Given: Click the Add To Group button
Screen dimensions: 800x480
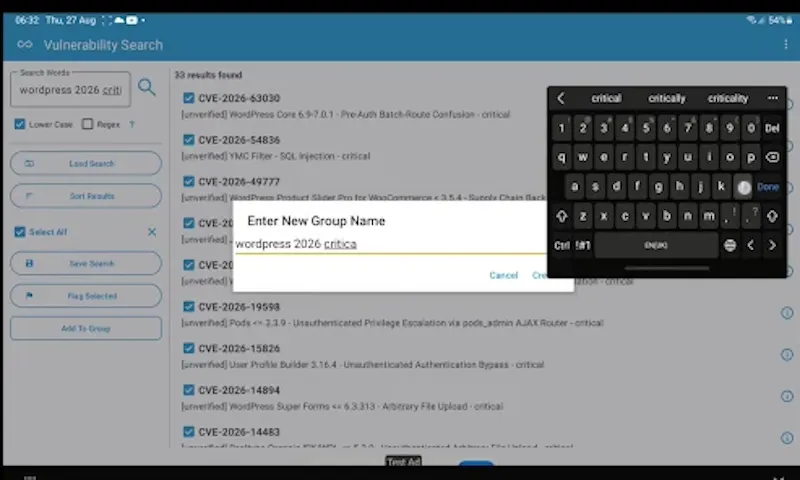Looking at the screenshot, I should pyautogui.click(x=86, y=329).
